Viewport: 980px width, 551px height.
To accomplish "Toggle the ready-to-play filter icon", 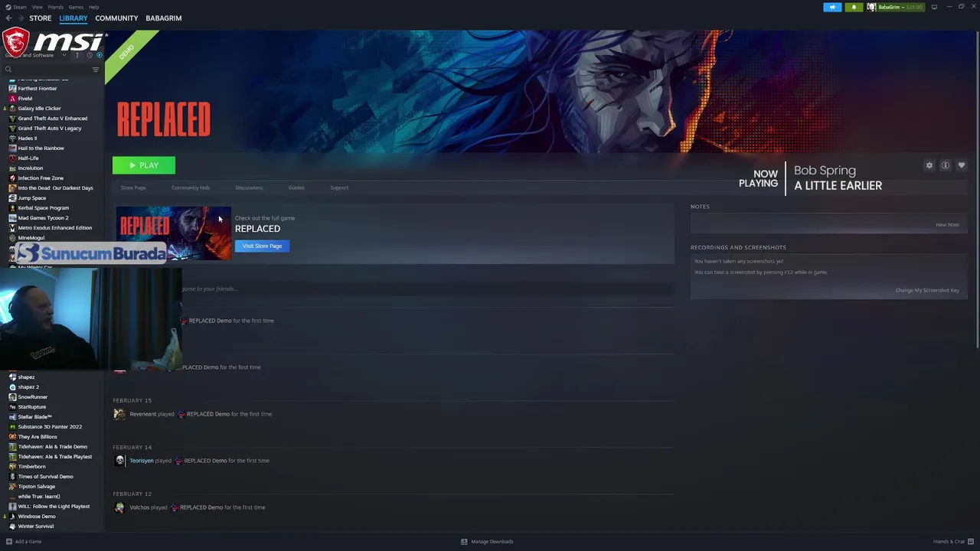I will pyautogui.click(x=99, y=55).
